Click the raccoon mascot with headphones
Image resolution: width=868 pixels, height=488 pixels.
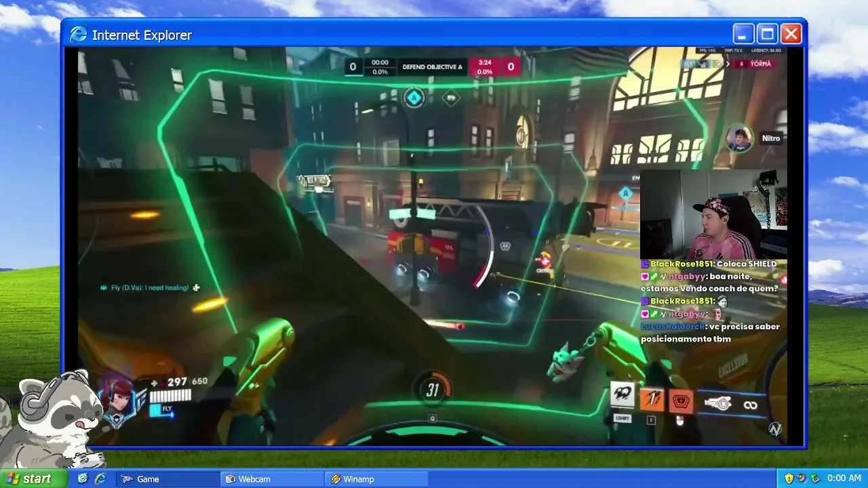[51, 420]
